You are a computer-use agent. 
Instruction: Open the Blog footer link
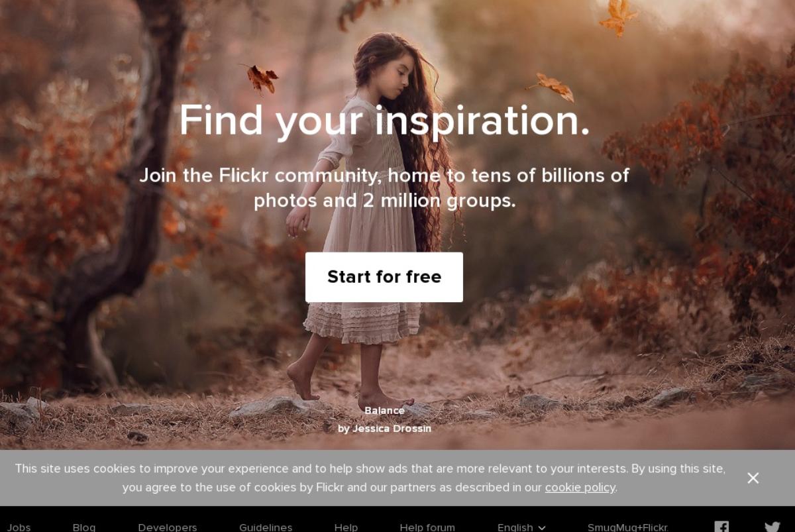click(84, 527)
